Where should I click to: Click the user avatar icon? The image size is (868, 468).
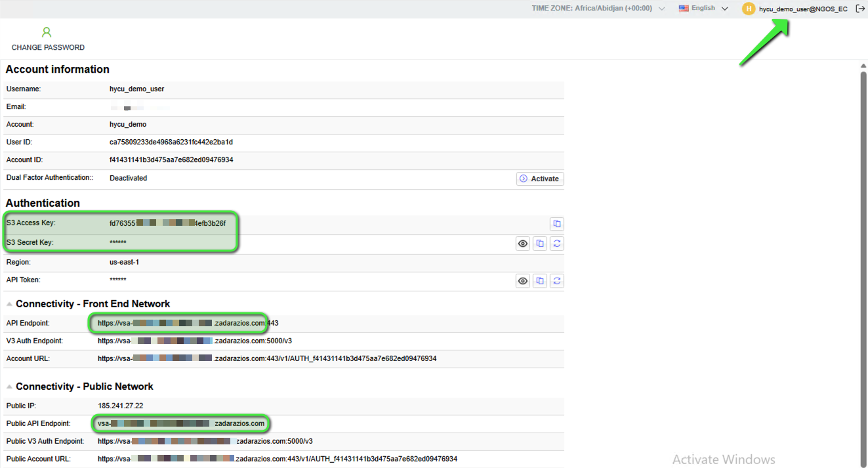click(749, 9)
